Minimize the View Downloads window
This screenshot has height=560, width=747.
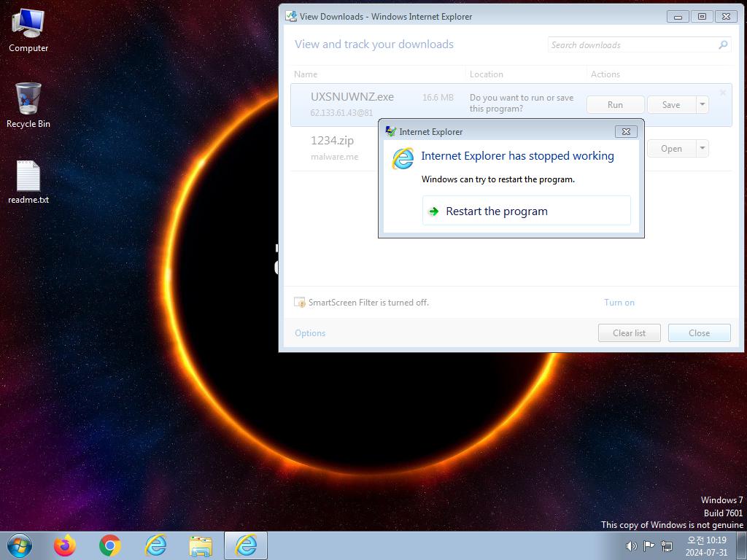[x=678, y=16]
